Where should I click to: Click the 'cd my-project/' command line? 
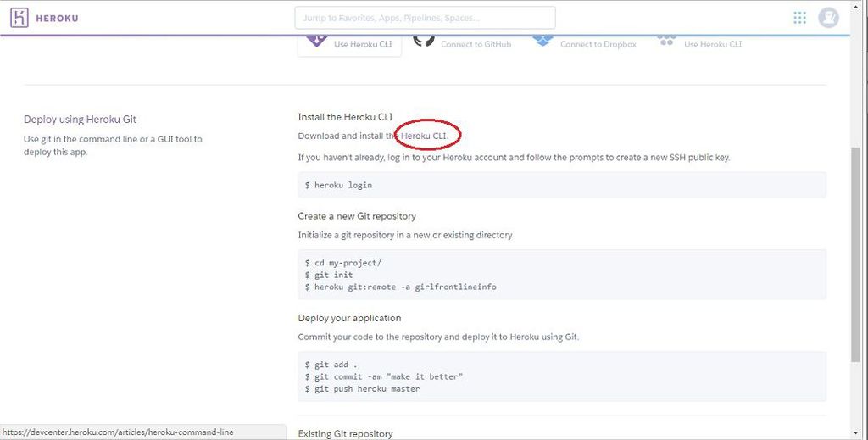342,263
